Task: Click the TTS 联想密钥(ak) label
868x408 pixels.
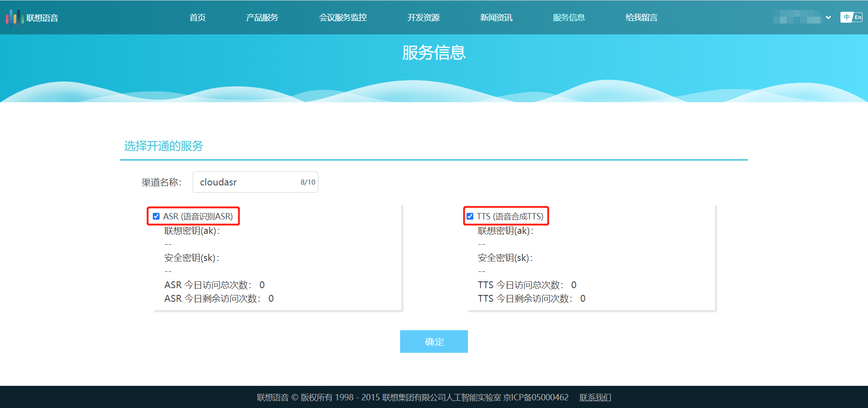Action: point(506,231)
